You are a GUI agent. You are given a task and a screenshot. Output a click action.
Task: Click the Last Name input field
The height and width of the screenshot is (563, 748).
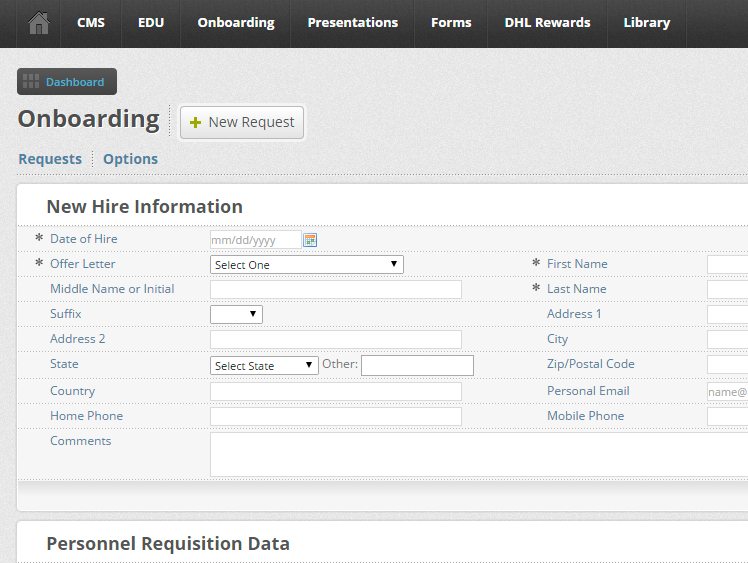point(727,290)
